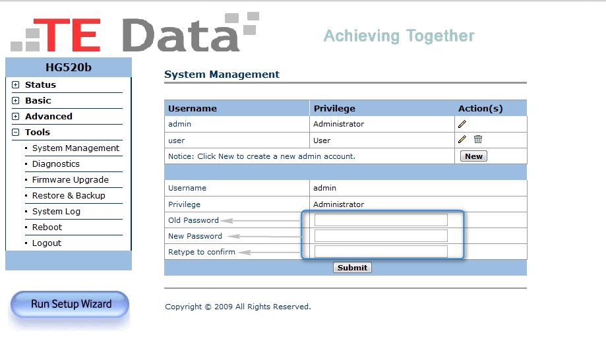Open System Management page
The height and width of the screenshot is (364, 606).
pyautogui.click(x=76, y=148)
